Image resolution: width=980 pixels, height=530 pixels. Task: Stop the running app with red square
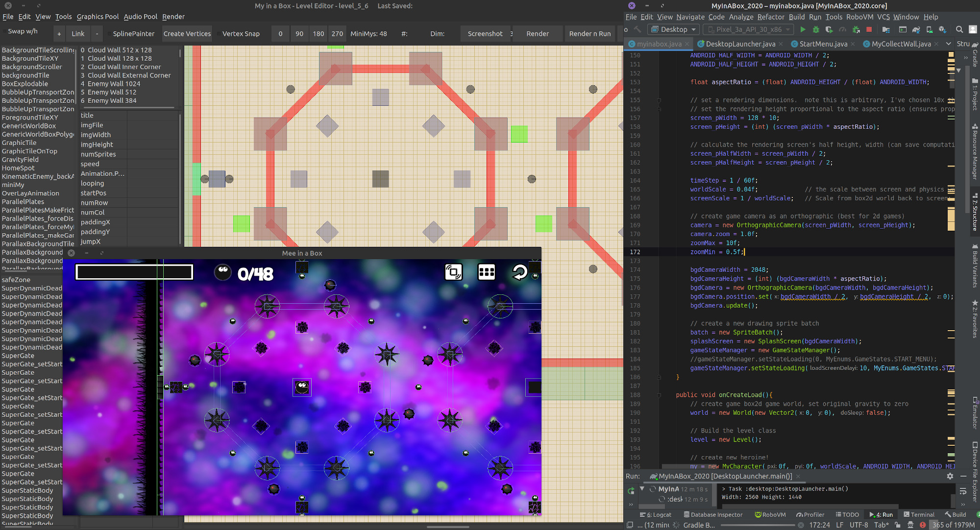[x=869, y=29]
